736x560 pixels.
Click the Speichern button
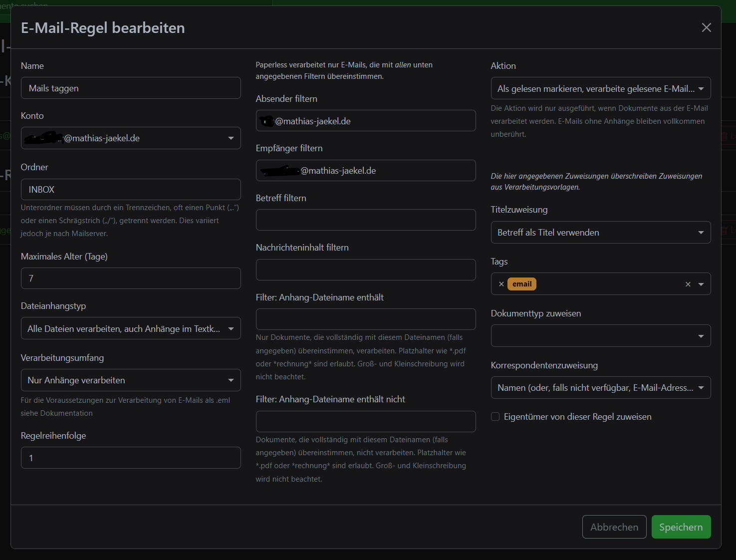pyautogui.click(x=681, y=527)
